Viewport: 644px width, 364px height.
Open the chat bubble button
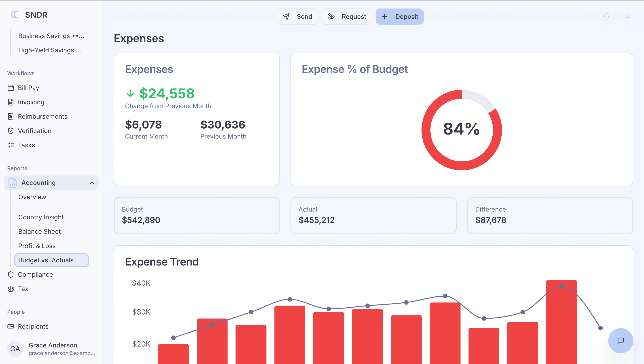point(621,340)
